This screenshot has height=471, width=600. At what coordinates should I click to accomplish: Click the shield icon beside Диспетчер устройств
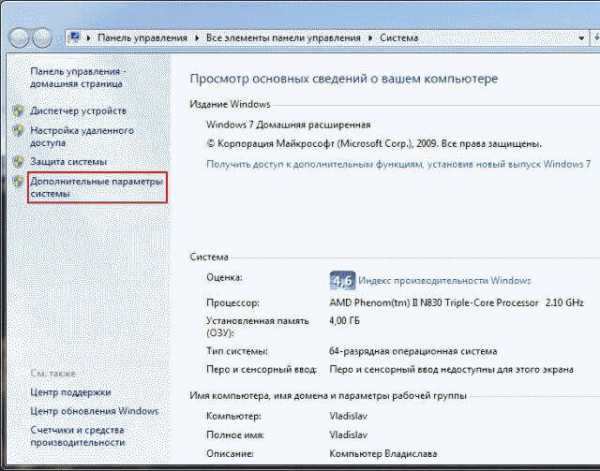[18, 110]
